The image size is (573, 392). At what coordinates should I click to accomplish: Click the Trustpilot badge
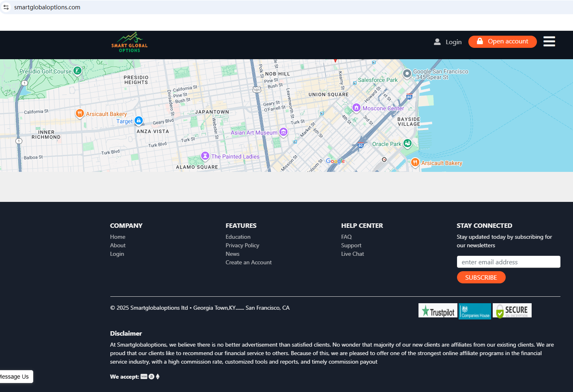tap(438, 311)
